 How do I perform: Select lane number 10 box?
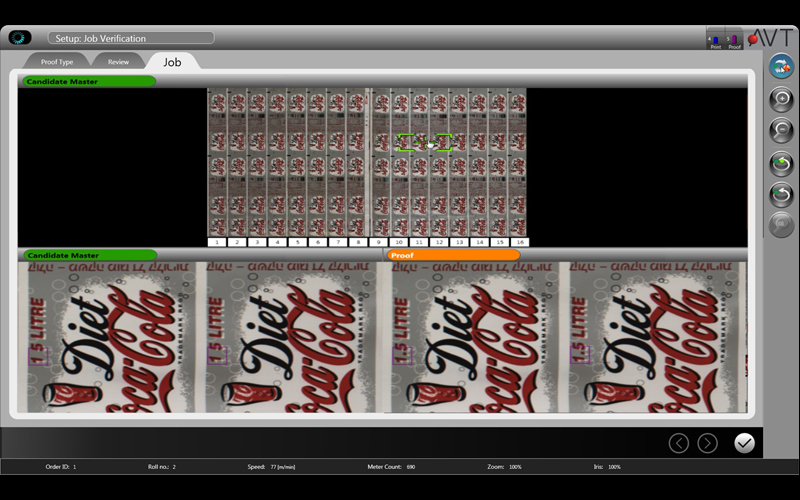coord(398,242)
